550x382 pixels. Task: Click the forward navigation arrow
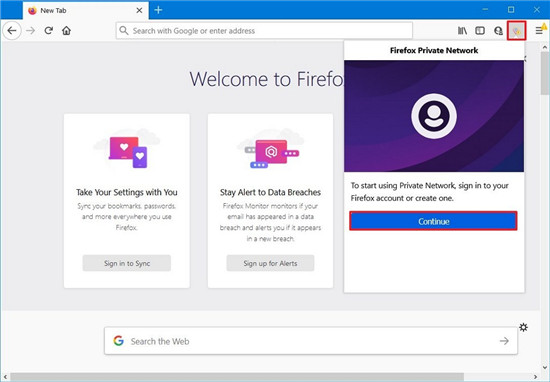tap(31, 31)
